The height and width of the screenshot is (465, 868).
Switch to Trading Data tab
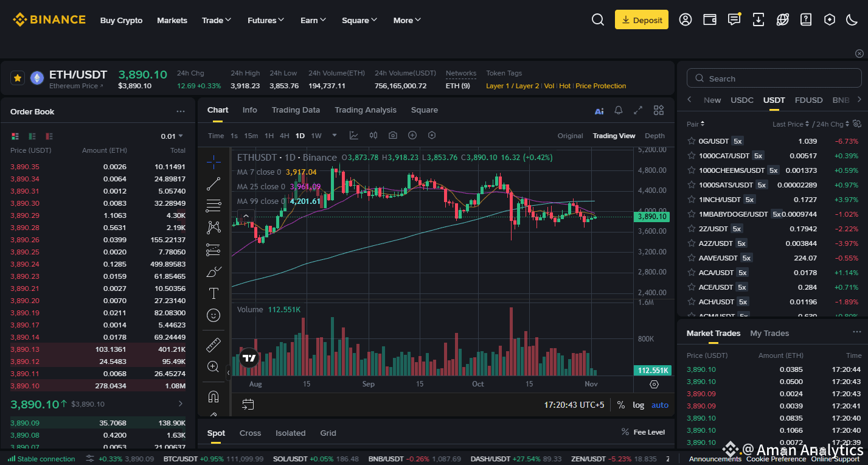[x=296, y=110]
